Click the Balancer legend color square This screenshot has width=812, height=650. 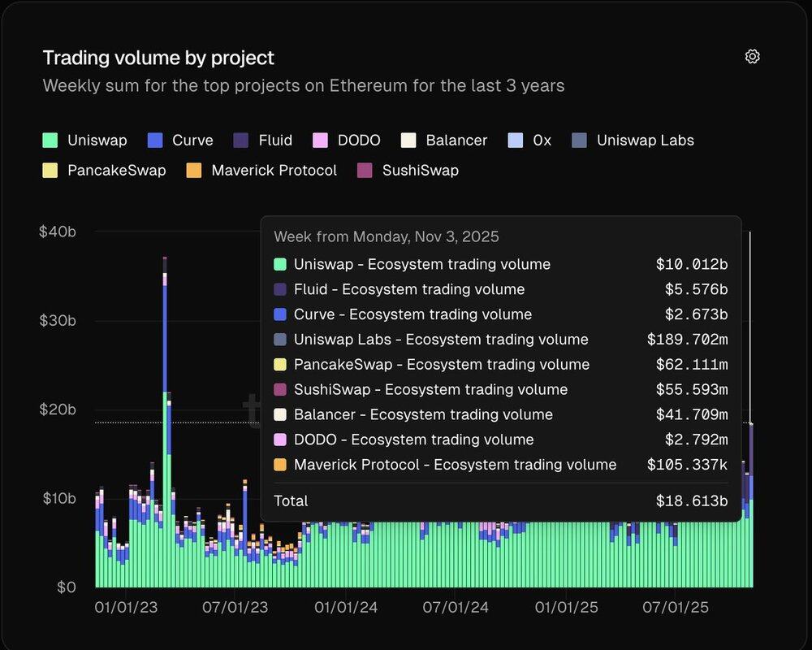tap(408, 141)
